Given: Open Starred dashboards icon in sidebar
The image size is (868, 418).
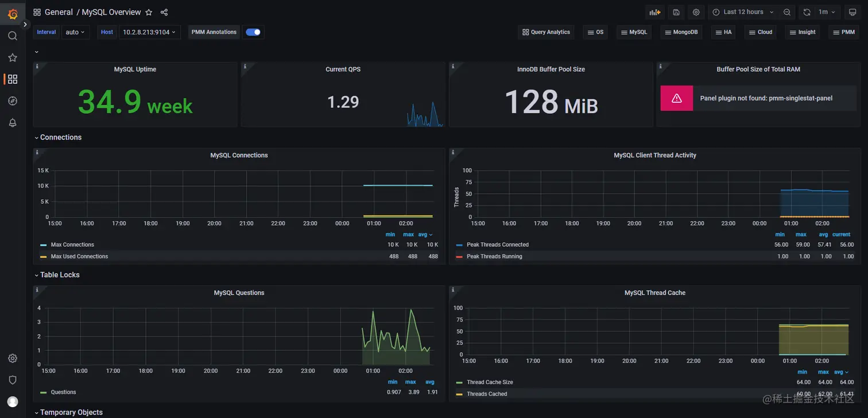Looking at the screenshot, I should coord(13,57).
